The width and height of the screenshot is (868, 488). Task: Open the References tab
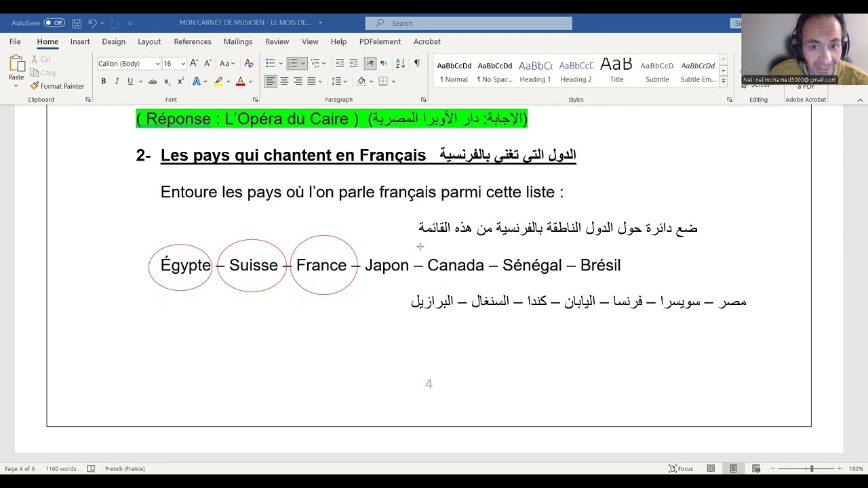[193, 41]
